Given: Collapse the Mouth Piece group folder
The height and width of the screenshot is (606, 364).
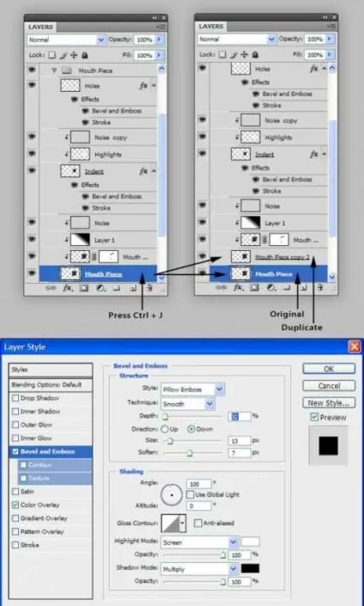Looking at the screenshot, I should 54,70.
